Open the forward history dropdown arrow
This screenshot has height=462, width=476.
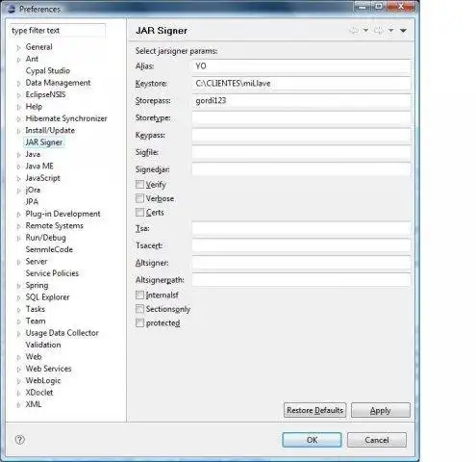point(391,31)
